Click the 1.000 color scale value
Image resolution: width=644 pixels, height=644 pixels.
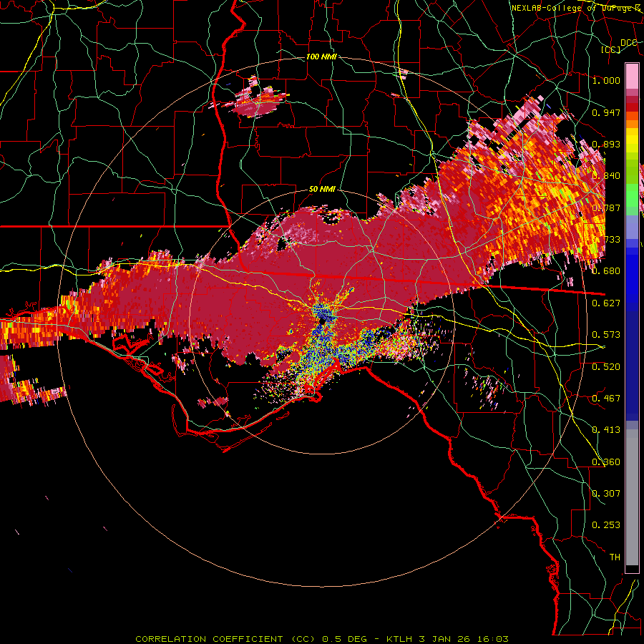(606, 80)
